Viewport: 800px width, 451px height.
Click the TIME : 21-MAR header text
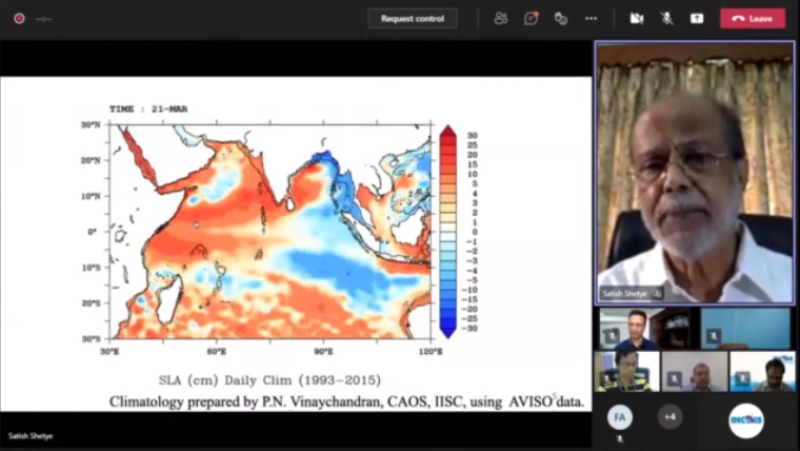(148, 109)
